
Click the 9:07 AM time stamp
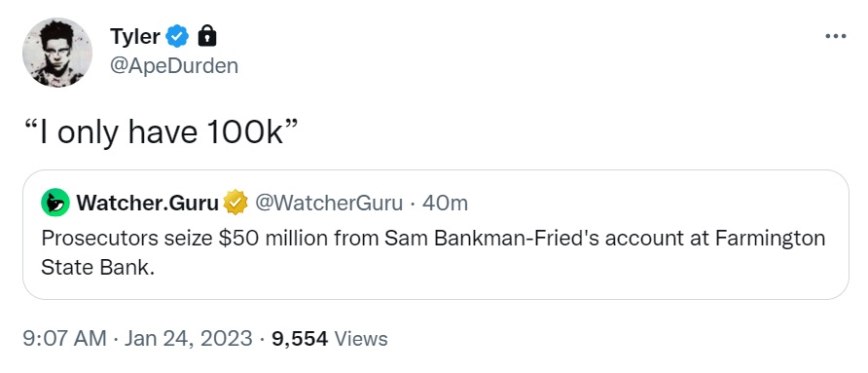coord(64,338)
